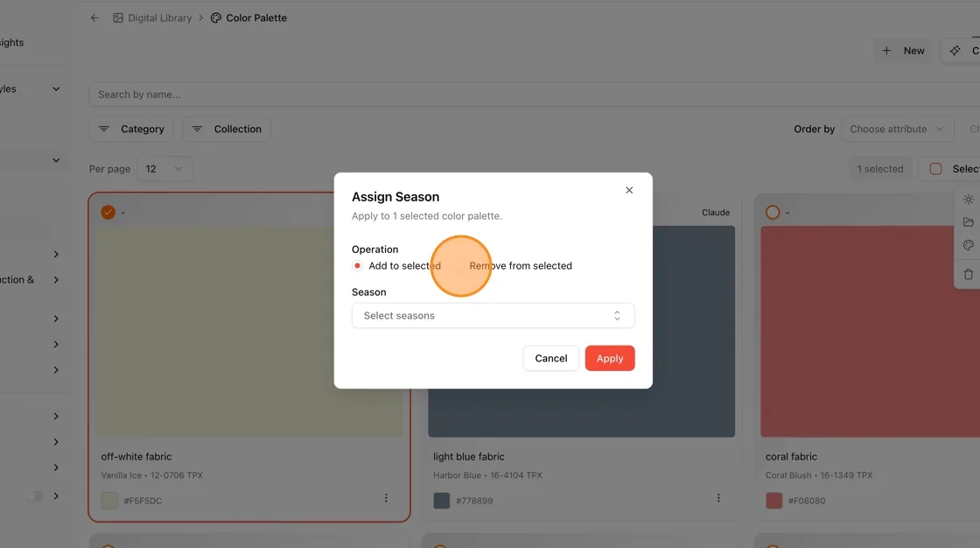The image size is (980, 548).
Task: Close the Assign Season dialog
Action: point(629,190)
